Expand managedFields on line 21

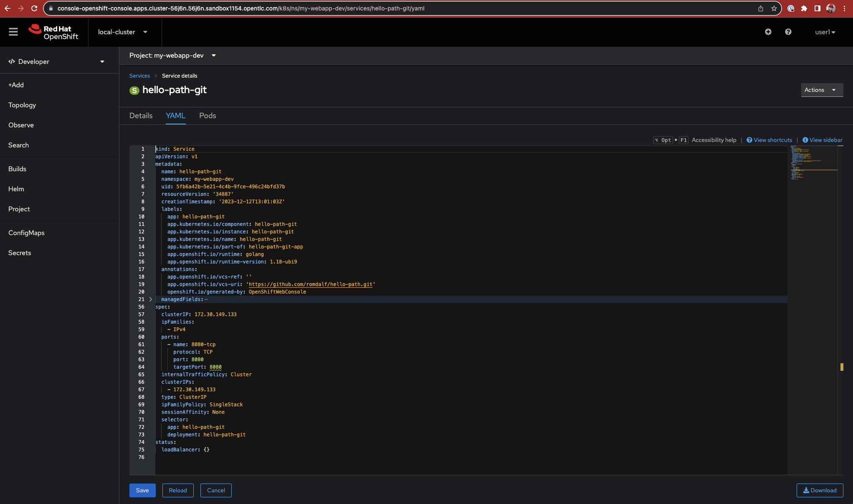pyautogui.click(x=150, y=299)
